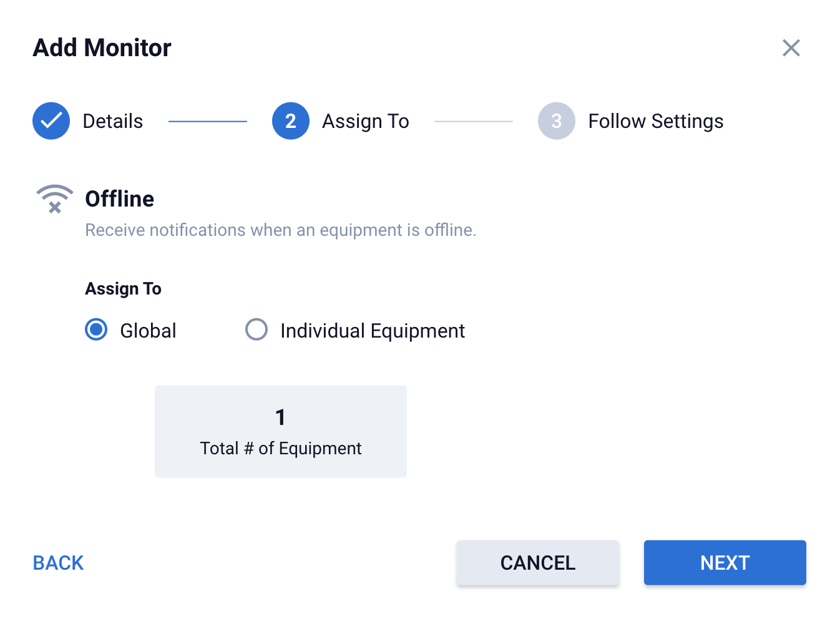The width and height of the screenshot is (840, 619).
Task: Click the step 2 circle icon
Action: tap(290, 121)
